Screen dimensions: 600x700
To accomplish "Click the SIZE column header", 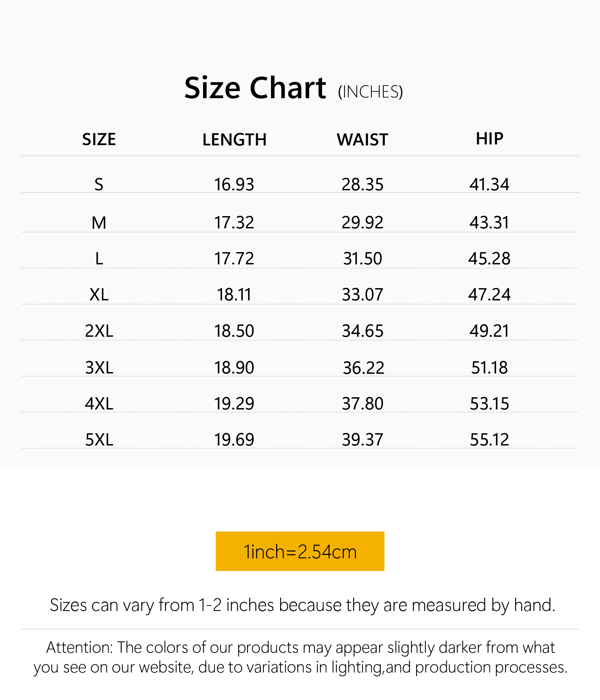I will click(99, 139).
